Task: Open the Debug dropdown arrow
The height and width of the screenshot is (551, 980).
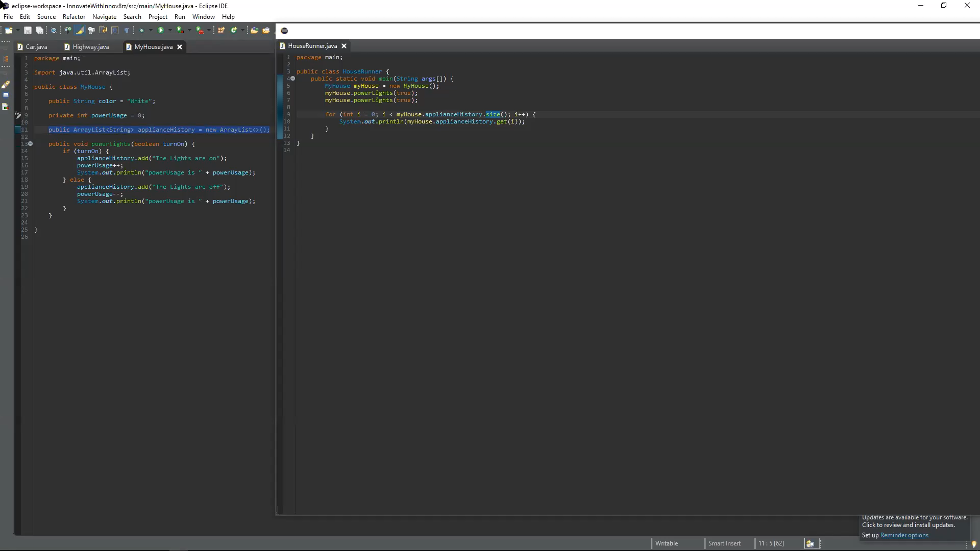Action: click(x=151, y=30)
